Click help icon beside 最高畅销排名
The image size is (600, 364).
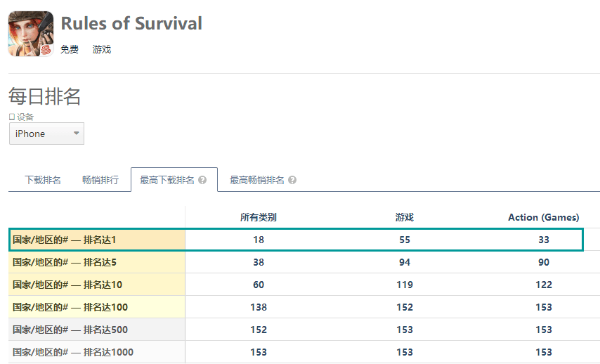(x=292, y=180)
